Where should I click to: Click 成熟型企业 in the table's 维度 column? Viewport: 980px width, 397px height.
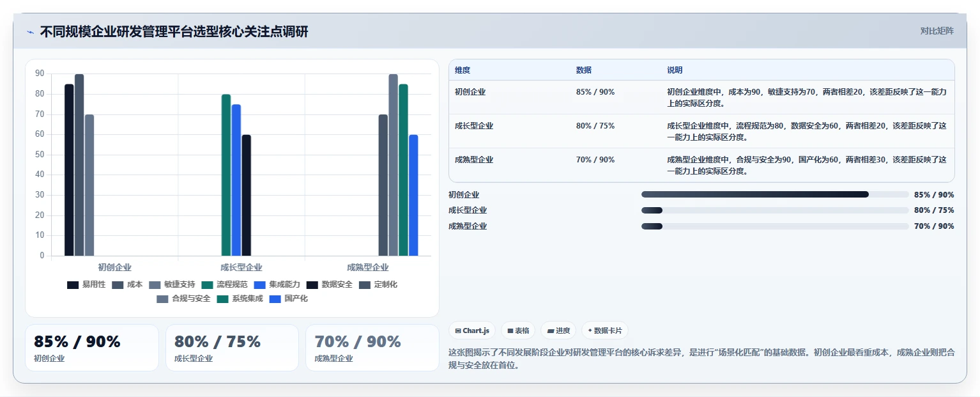pos(474,160)
